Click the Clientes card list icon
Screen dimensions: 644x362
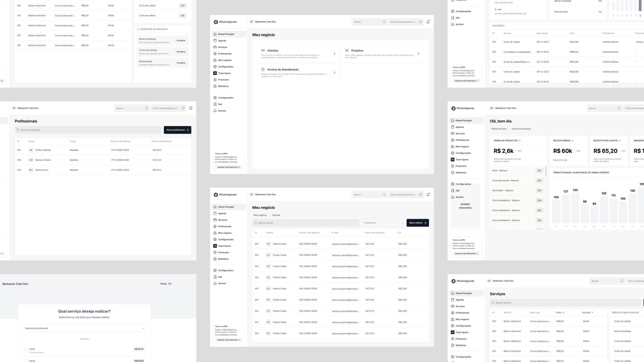point(263,51)
